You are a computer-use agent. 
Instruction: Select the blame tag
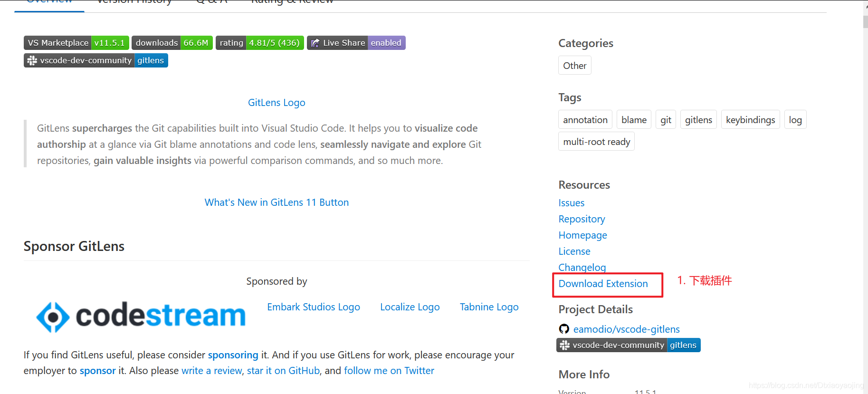634,120
